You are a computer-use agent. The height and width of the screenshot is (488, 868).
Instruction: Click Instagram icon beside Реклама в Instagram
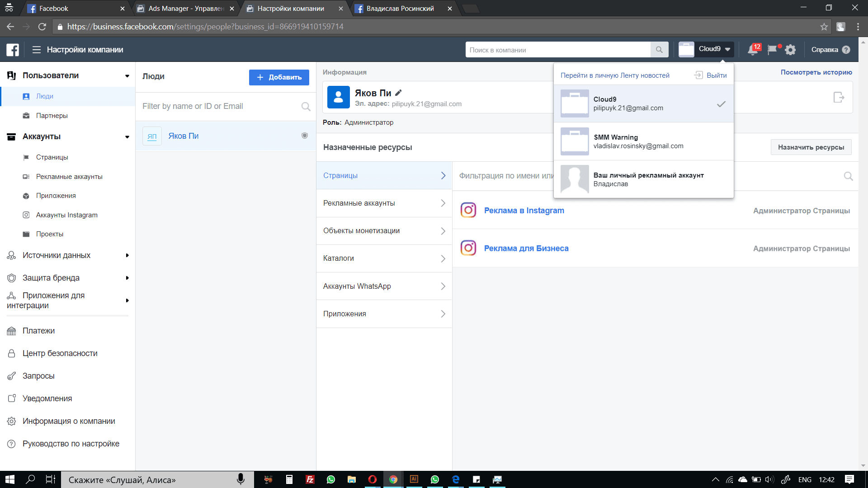coord(468,210)
